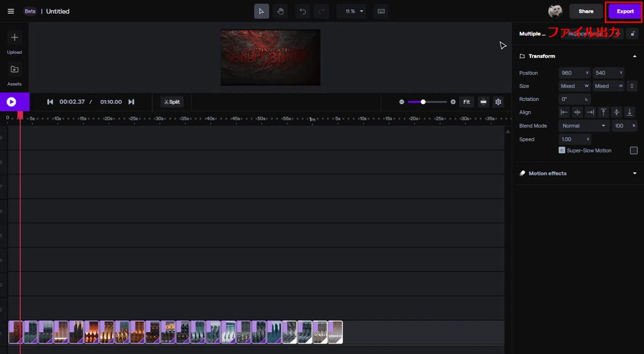Click the Split button

click(172, 102)
